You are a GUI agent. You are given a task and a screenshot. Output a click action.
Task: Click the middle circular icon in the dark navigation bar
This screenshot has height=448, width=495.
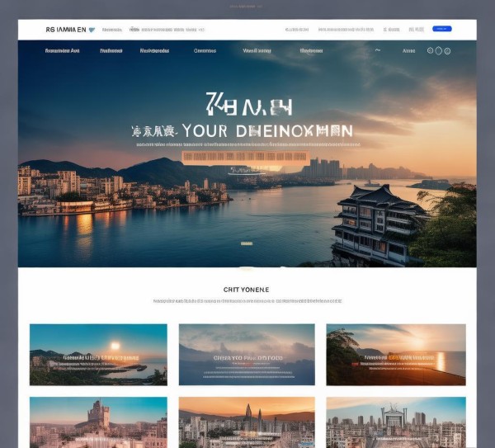click(437, 50)
